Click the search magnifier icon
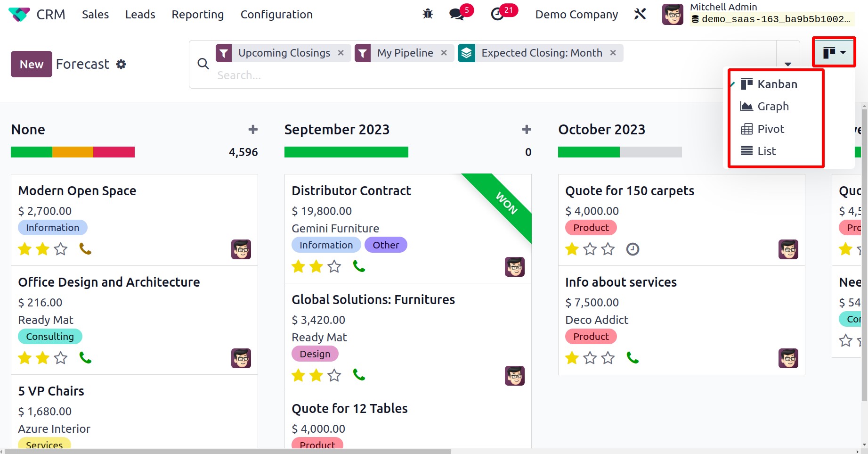Screen dimensions: 868x454 203,64
